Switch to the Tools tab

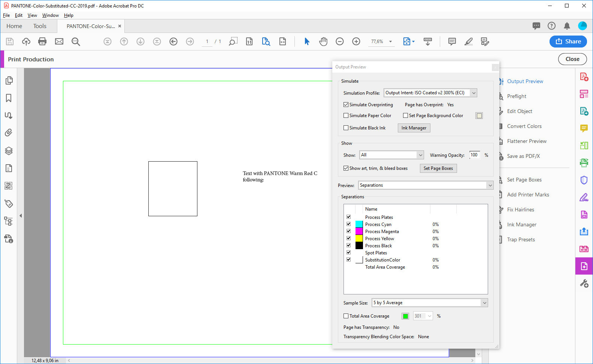(x=40, y=26)
